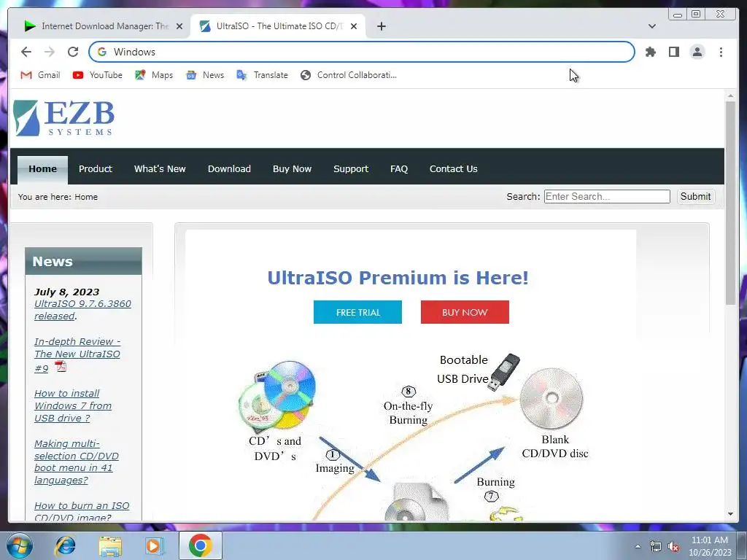Show hidden tray icons arrow
The width and height of the screenshot is (747, 560).
click(638, 547)
